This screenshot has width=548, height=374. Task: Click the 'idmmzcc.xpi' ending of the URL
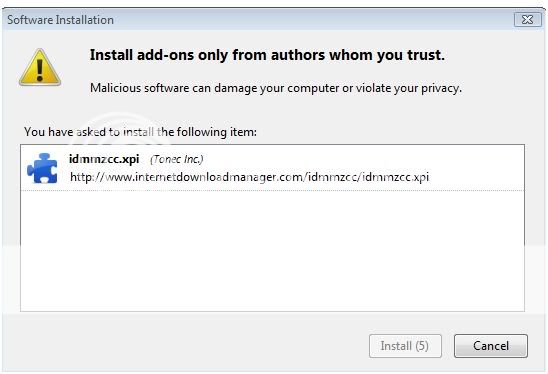click(396, 177)
